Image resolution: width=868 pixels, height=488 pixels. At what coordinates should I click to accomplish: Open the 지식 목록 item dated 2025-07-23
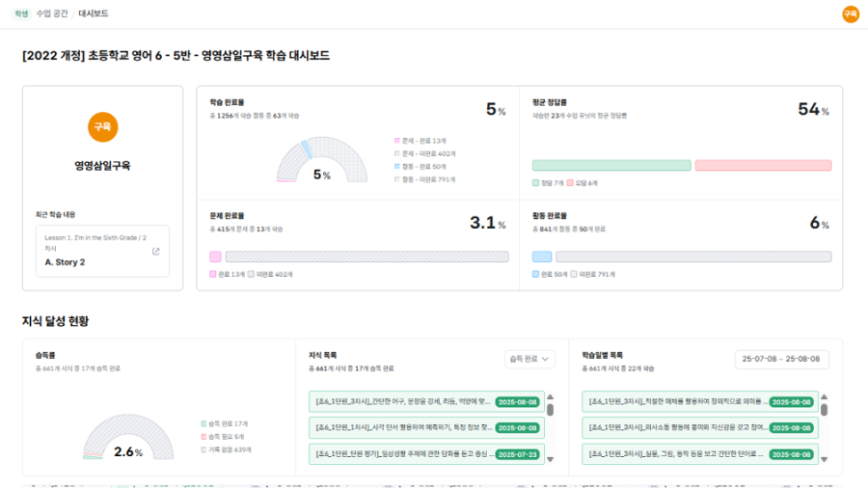click(x=424, y=453)
